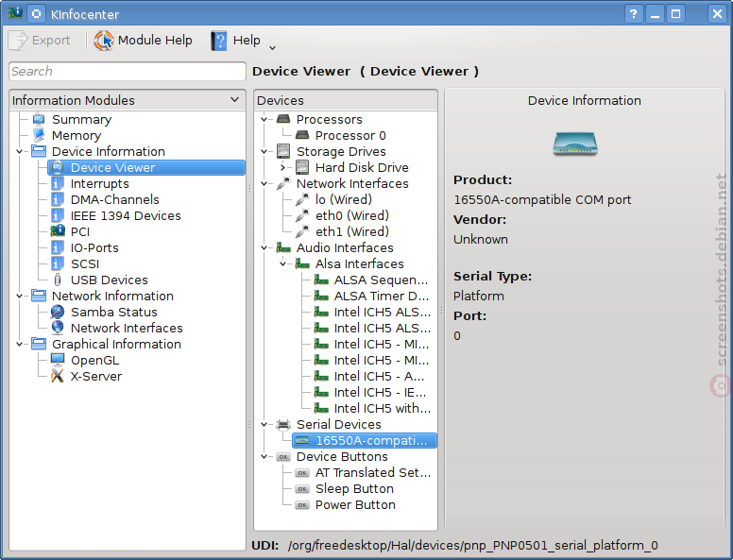This screenshot has height=560, width=733.
Task: Open the toolbar overflow chevron menu
Action: point(273,47)
